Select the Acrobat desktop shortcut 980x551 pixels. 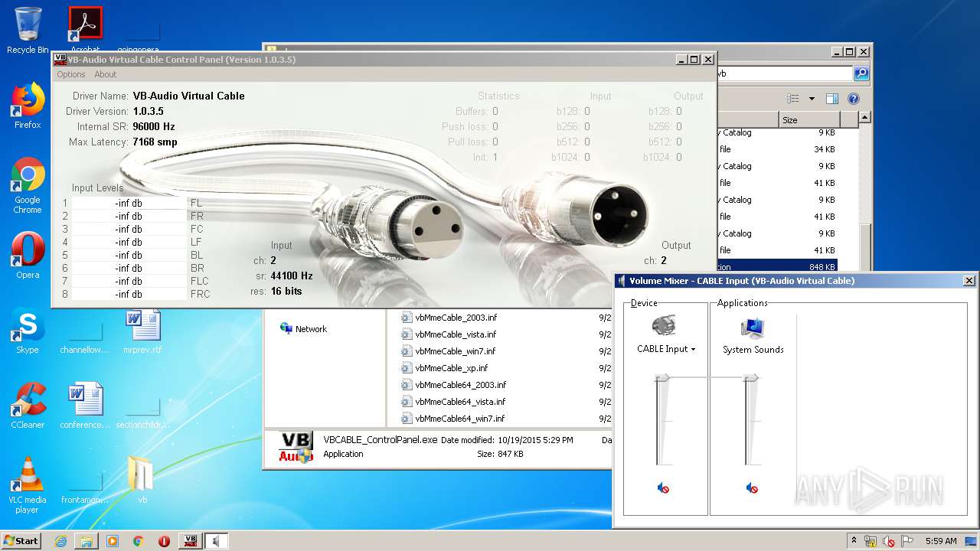pyautogui.click(x=85, y=29)
